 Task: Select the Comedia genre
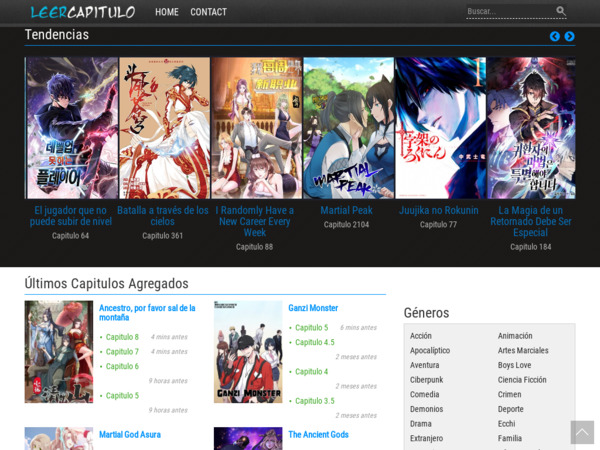pos(424,395)
